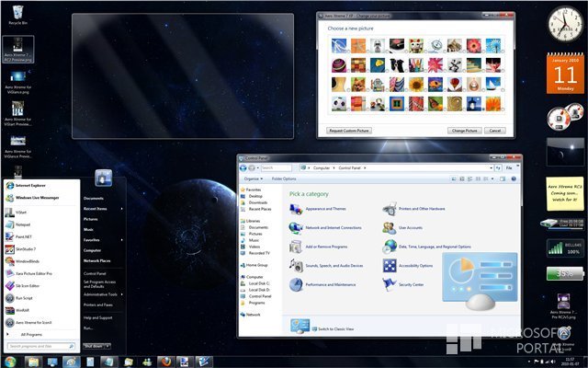Open Recycle Bin on the desktop

(x=17, y=15)
